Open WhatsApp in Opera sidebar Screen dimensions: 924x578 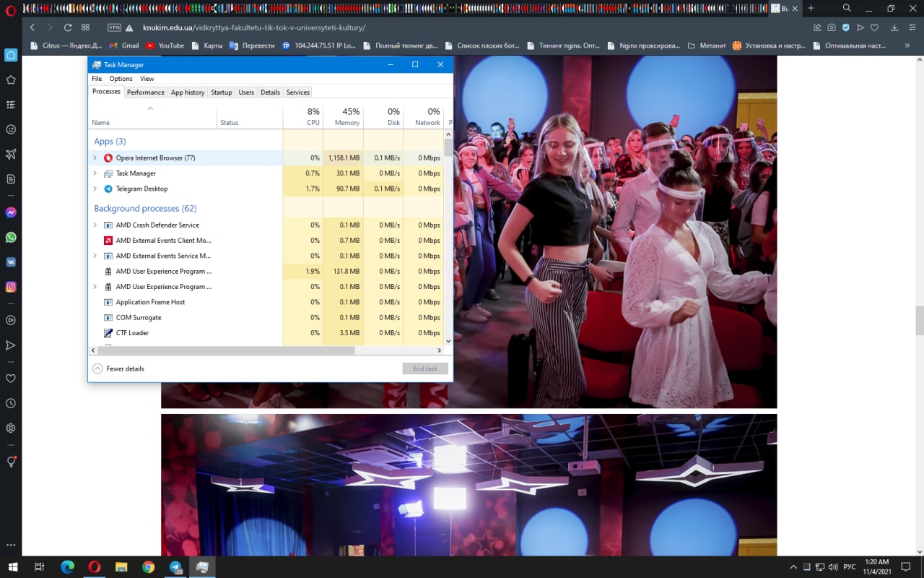pyautogui.click(x=11, y=238)
